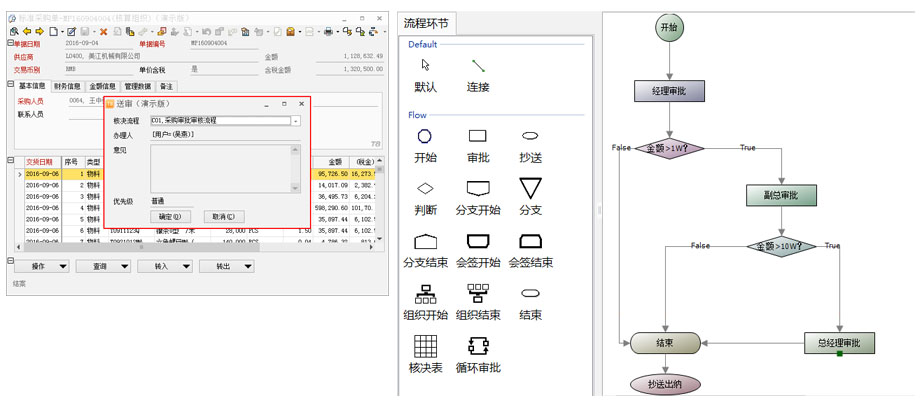This screenshot has width=920, height=412.
Task: Click the red delete X toolbar icon
Action: (x=103, y=32)
